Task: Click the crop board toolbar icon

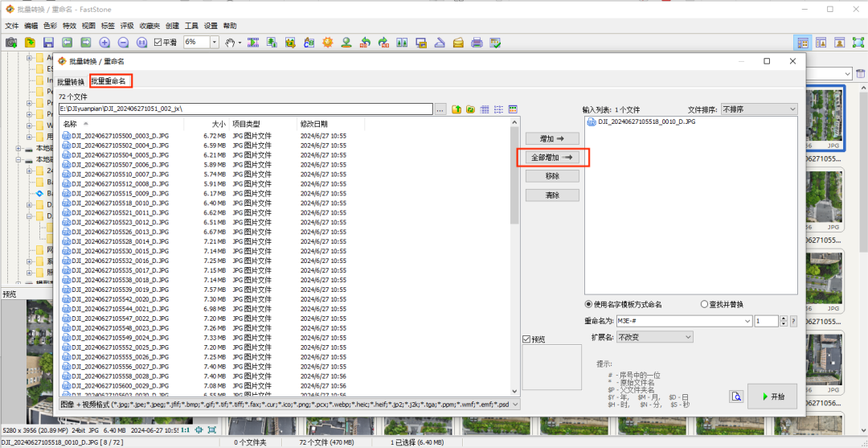Action: point(291,42)
